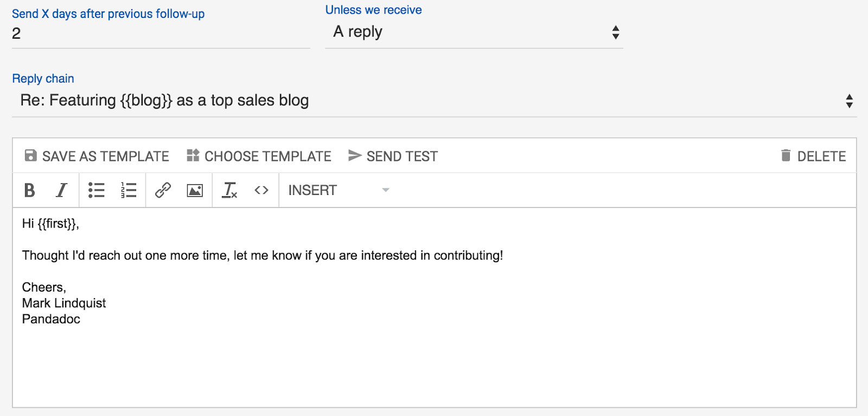Add a hyperlink to the email

(x=163, y=190)
